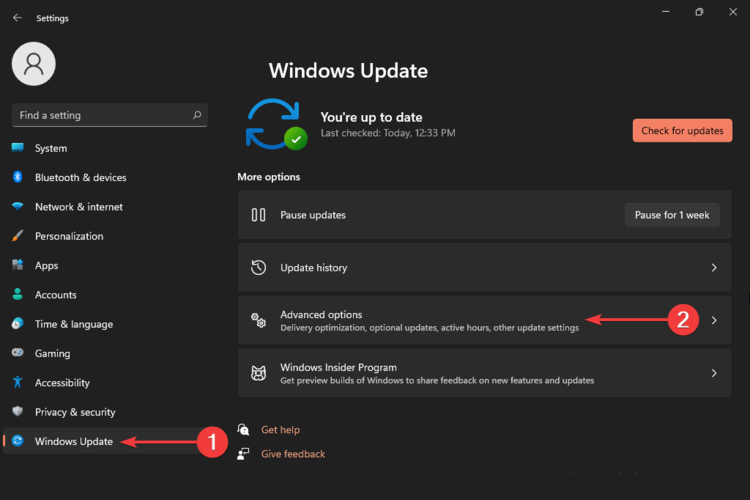The width and height of the screenshot is (750, 500).
Task: Click the Personalization paintbrush icon
Action: click(x=17, y=236)
